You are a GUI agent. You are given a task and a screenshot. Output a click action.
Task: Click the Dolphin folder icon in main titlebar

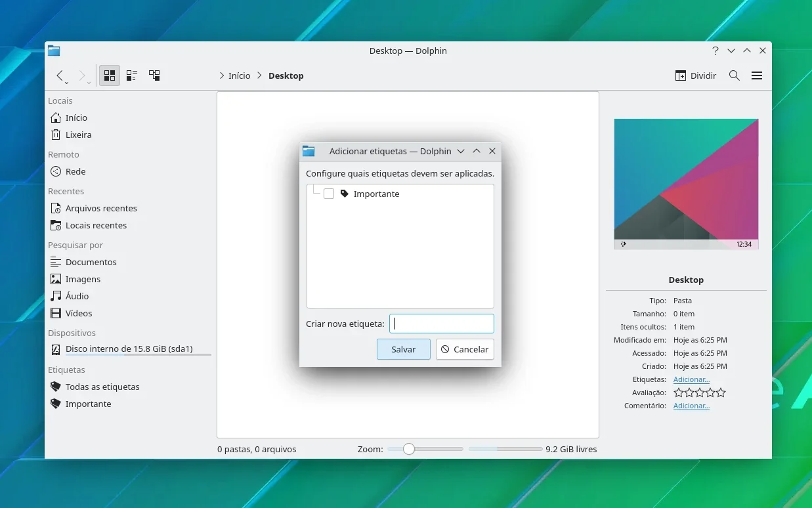click(x=54, y=51)
